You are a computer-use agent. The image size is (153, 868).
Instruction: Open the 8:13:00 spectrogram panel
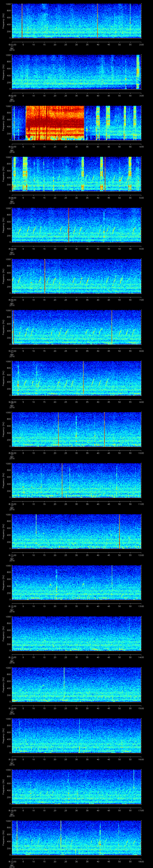coord(77,633)
